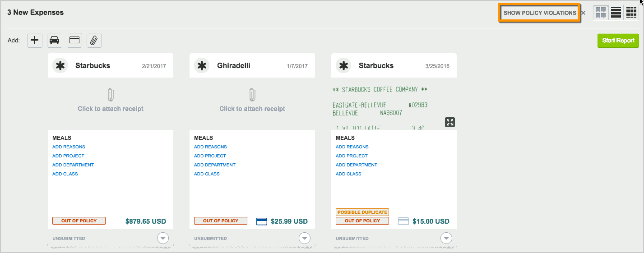This screenshot has width=644, height=253.
Task: Click the 1/7/2017 date on Ghiradelli card
Action: [297, 66]
